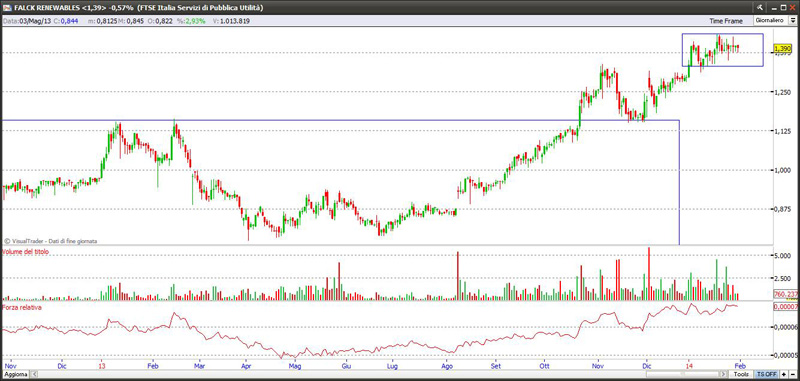Click the 0,875 price axis label

pos(782,209)
